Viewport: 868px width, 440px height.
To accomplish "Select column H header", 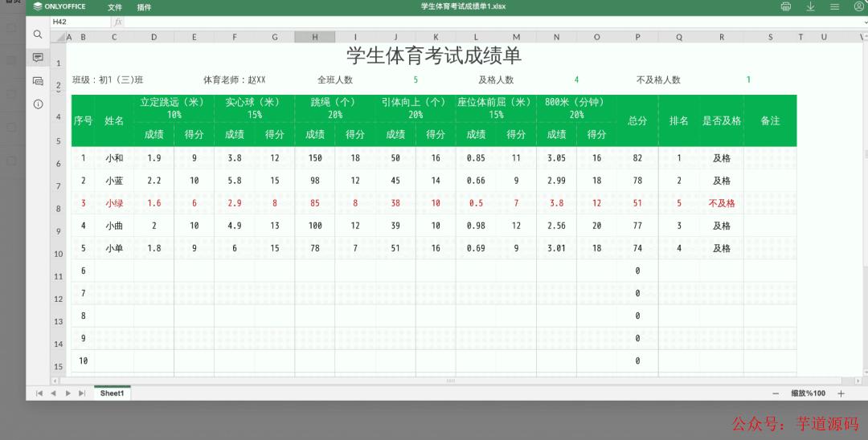I will [x=314, y=37].
